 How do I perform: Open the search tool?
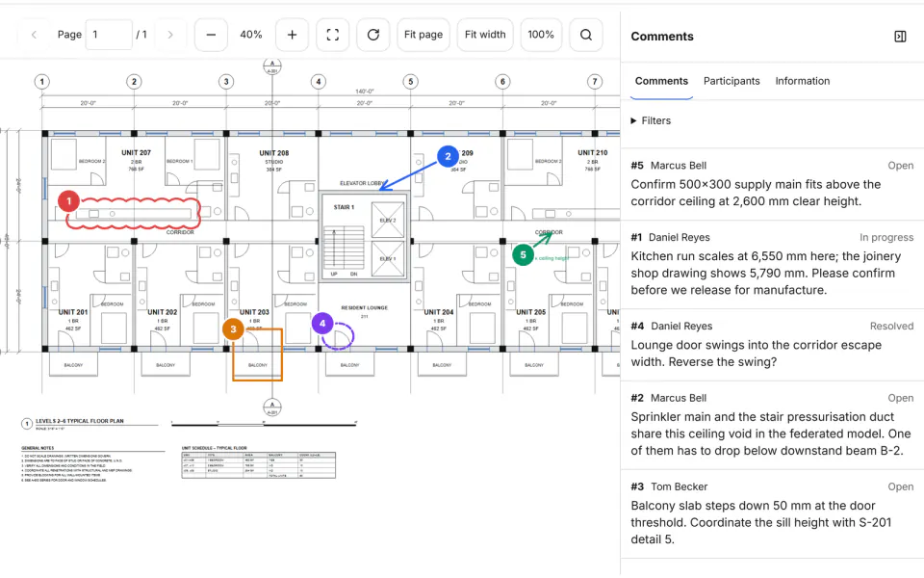click(x=586, y=35)
